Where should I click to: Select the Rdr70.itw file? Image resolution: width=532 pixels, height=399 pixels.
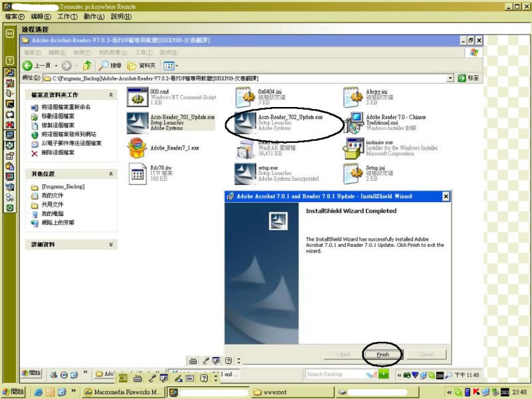(x=138, y=173)
